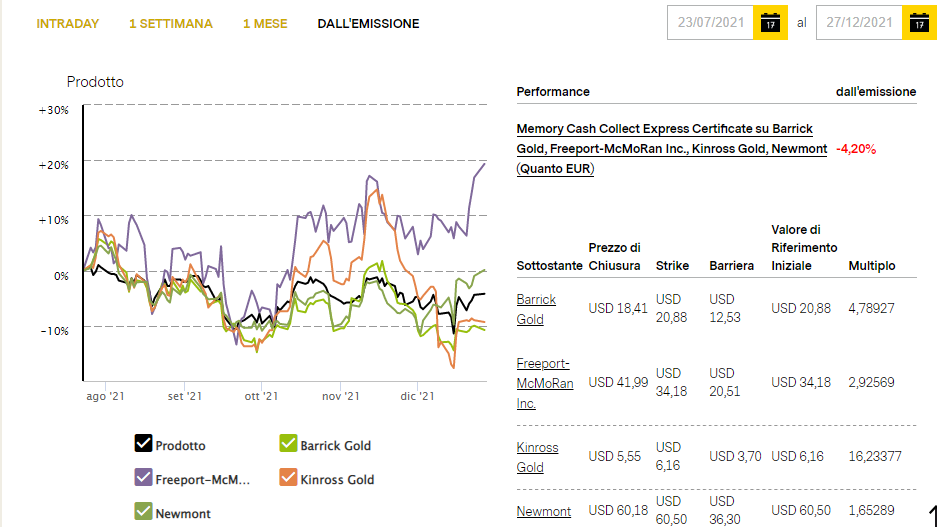Click the ago '21 x-axis label
Image resolution: width=937 pixels, height=527 pixels.
click(105, 396)
